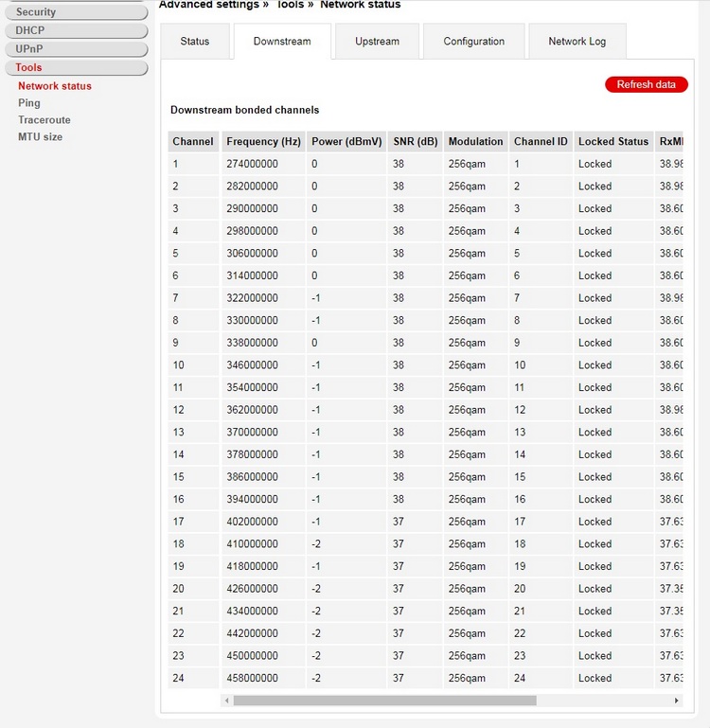Open the Configuration tab
This screenshot has width=710, height=728.
473,42
